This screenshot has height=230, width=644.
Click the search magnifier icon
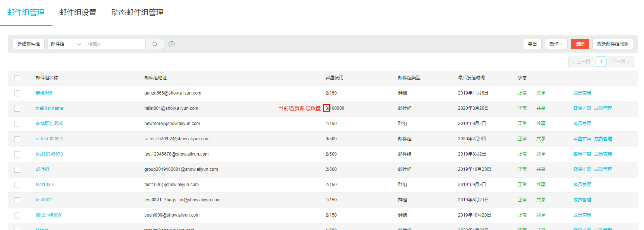pyautogui.click(x=155, y=44)
